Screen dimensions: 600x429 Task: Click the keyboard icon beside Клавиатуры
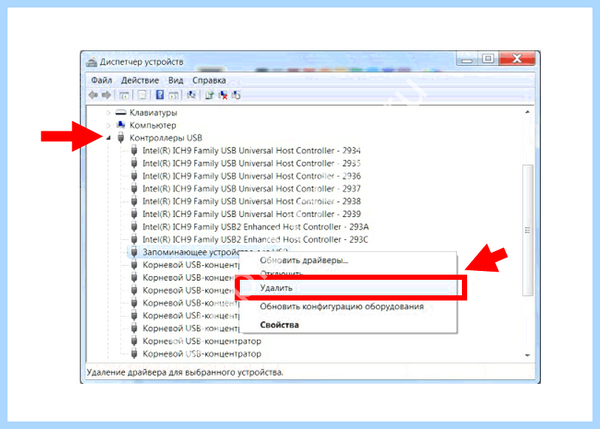(x=121, y=113)
